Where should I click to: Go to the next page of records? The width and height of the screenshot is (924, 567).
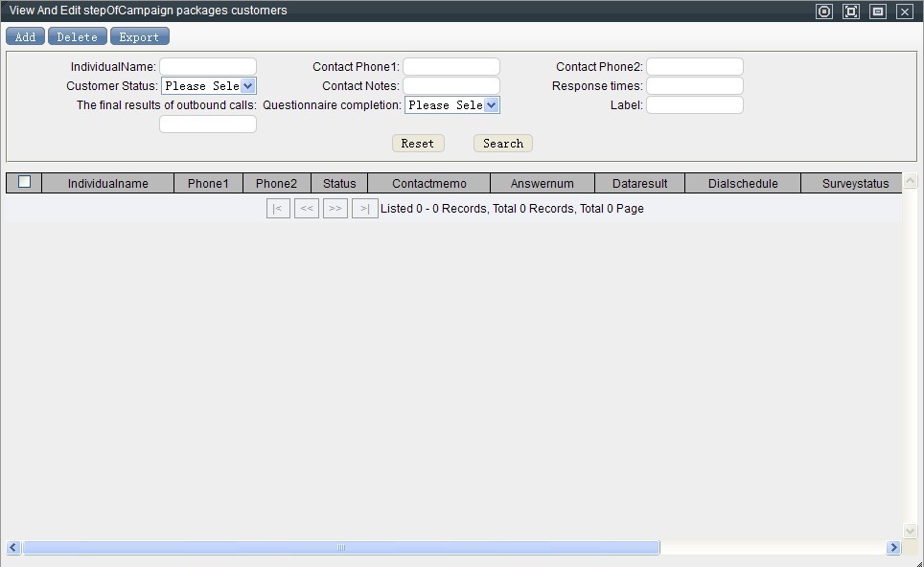335,209
